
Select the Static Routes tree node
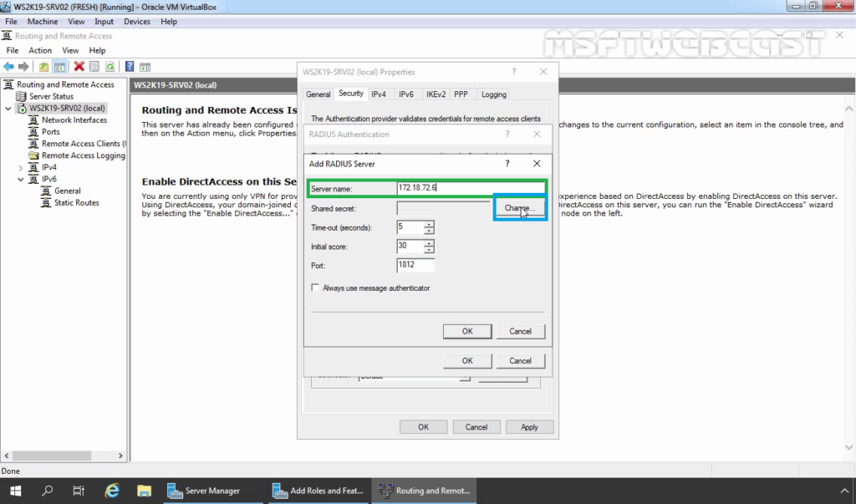point(76,202)
